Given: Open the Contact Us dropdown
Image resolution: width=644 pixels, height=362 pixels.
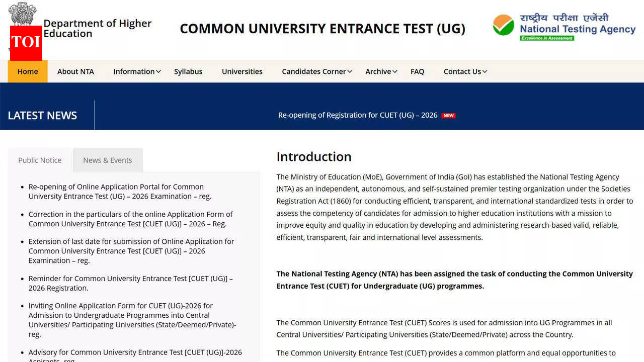Looking at the screenshot, I should tap(462, 71).
